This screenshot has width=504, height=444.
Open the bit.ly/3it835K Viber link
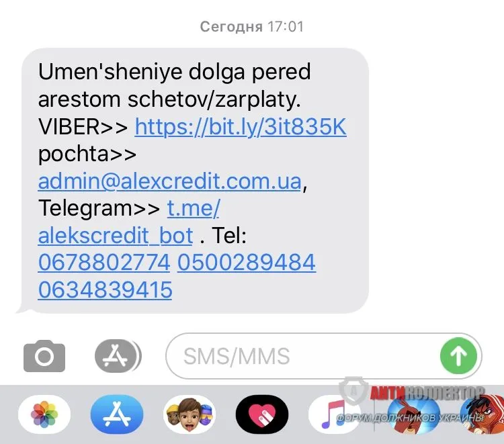241,127
